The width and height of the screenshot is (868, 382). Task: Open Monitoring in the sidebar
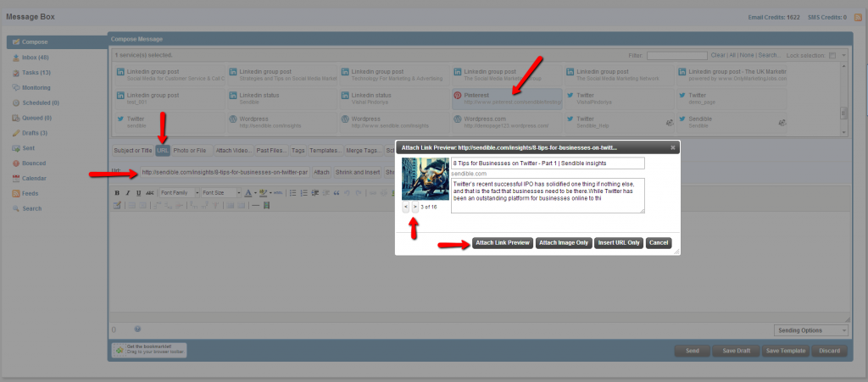click(x=36, y=87)
